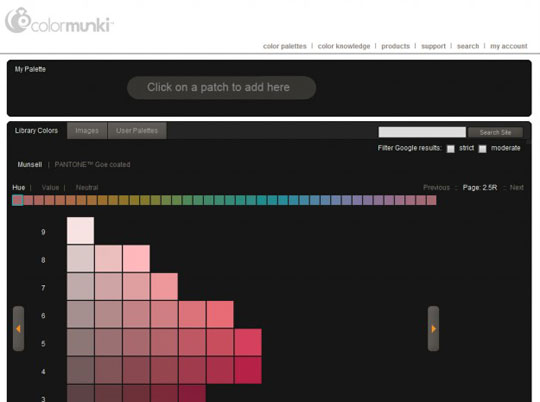Switch to the User Palettes tab
The image size is (540, 402).
pyautogui.click(x=137, y=131)
